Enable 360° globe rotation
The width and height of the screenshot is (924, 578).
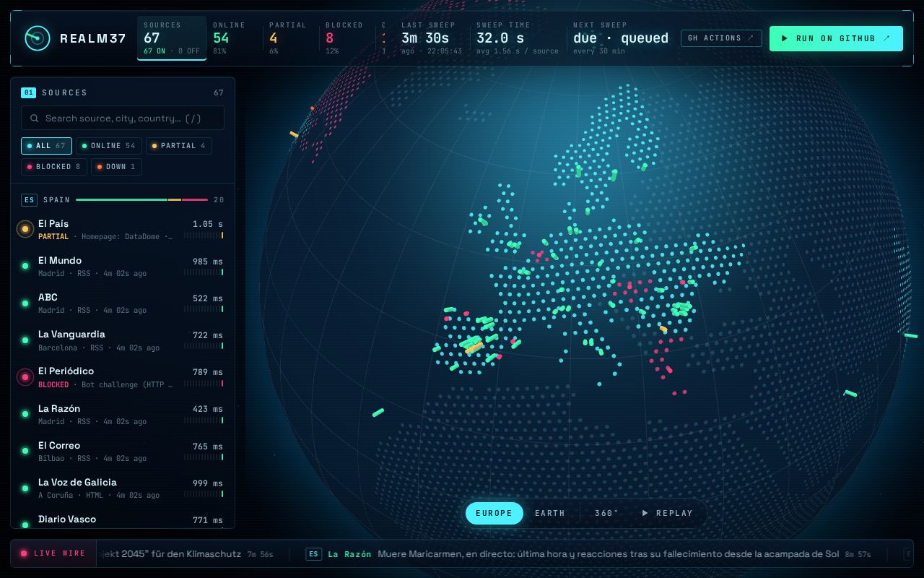coord(606,514)
